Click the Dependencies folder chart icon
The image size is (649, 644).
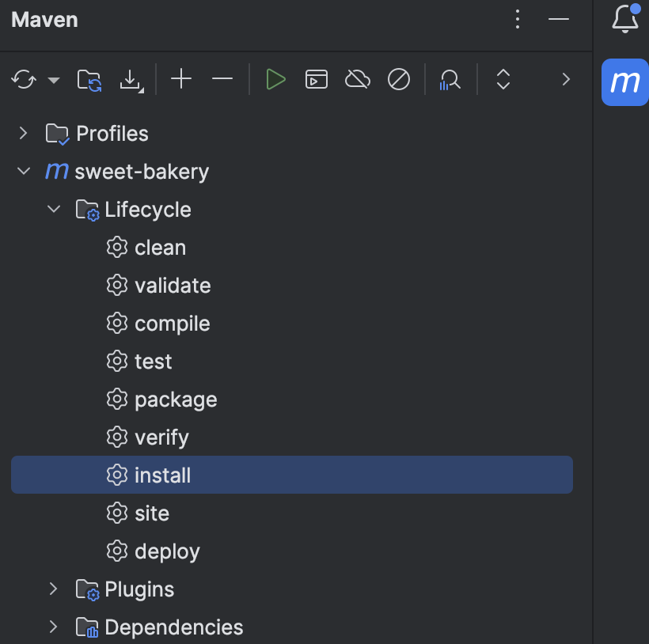pos(87,628)
